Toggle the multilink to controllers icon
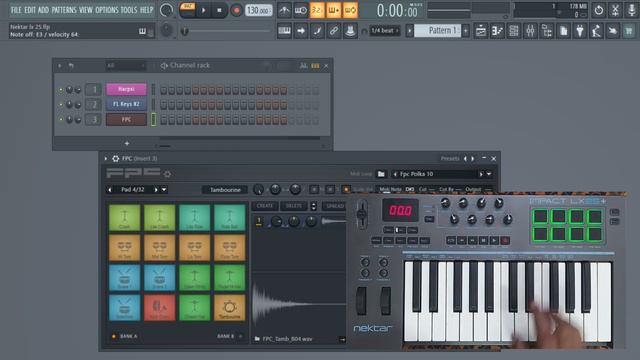 (333, 31)
